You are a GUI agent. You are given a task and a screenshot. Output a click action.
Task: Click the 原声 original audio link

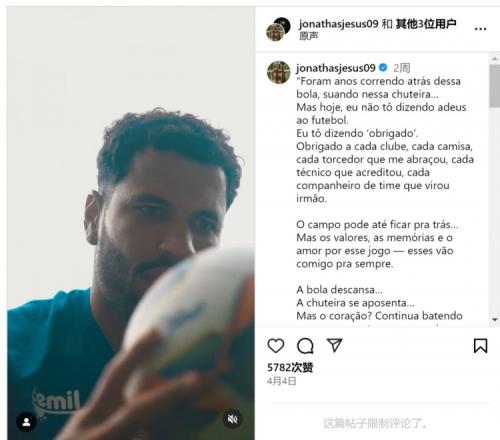[x=308, y=36]
